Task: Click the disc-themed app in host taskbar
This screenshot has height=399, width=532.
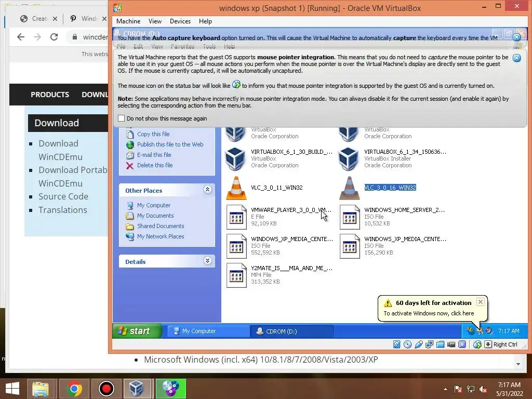Action: 170,389
